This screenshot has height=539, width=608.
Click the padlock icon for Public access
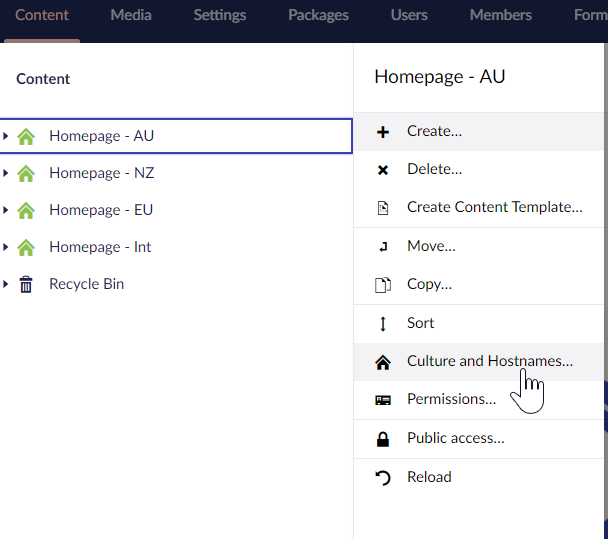tap(383, 439)
